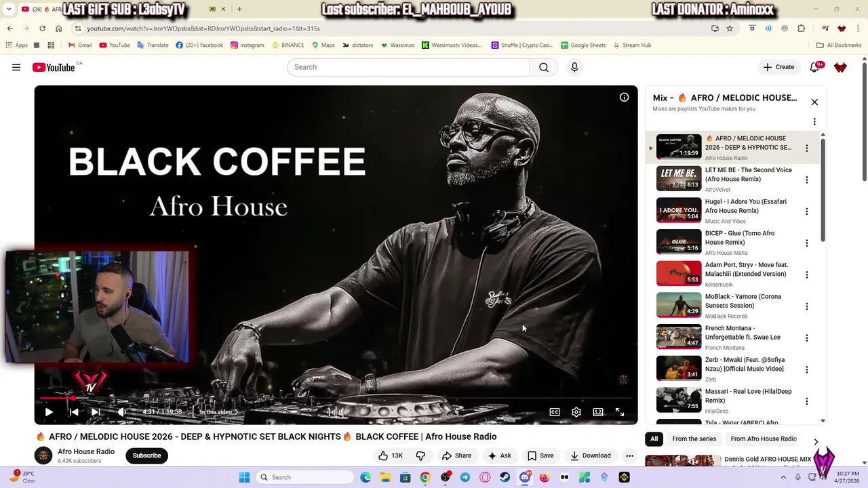Open the account avatar menu
868x488 pixels.
840,67
